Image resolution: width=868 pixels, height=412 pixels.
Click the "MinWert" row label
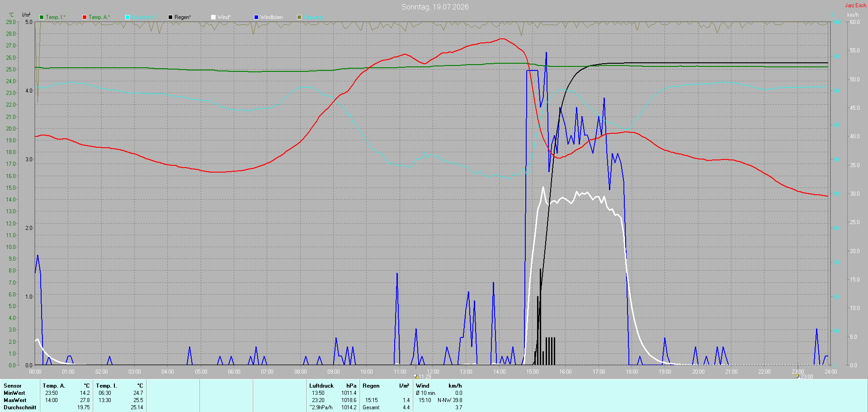pos(14,393)
